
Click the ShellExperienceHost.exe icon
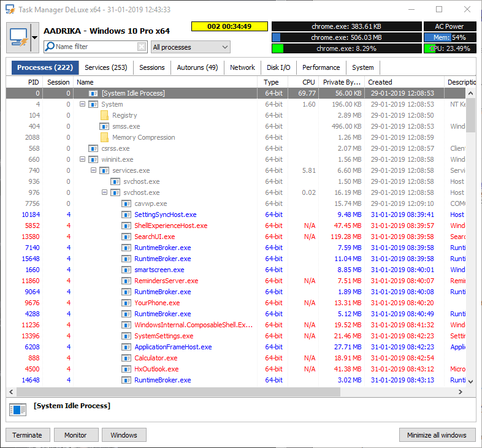click(126, 226)
